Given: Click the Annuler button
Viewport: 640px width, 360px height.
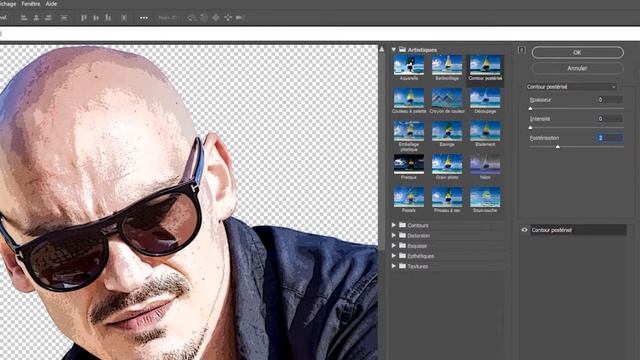Looking at the screenshot, I should (578, 68).
